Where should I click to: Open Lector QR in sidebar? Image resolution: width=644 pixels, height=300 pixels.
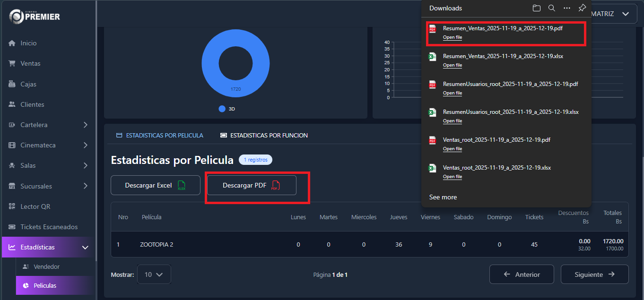[35, 206]
